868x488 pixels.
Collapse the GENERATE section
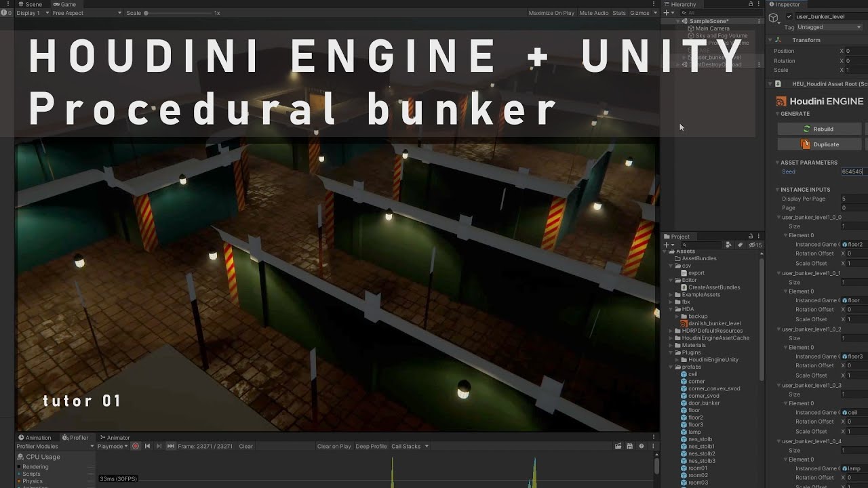pos(778,114)
